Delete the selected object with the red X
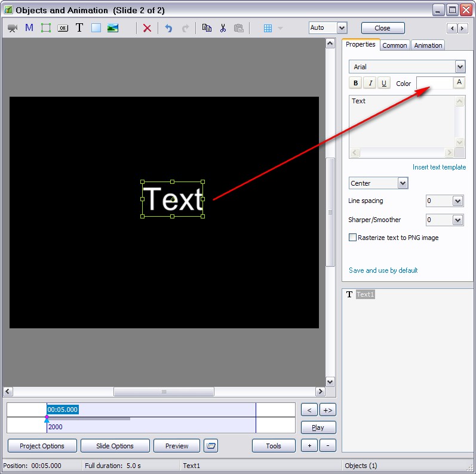 point(147,28)
